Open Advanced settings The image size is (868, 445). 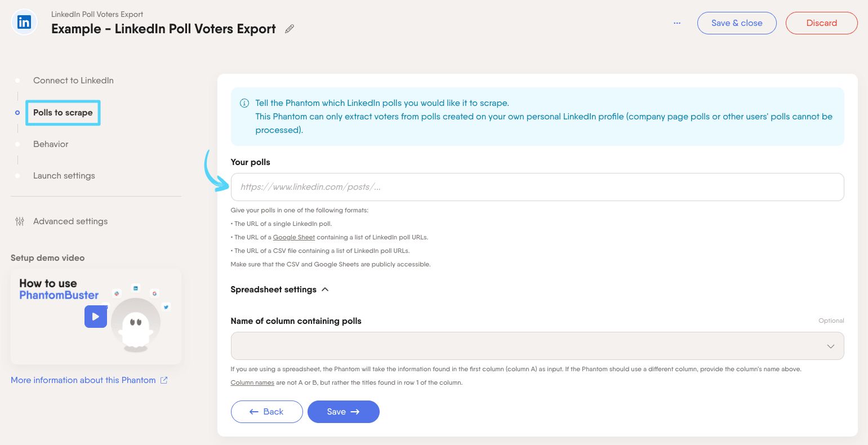(70, 221)
